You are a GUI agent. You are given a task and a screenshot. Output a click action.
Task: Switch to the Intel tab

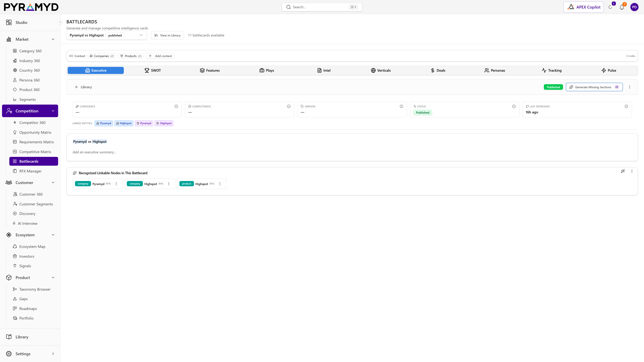pyautogui.click(x=324, y=70)
